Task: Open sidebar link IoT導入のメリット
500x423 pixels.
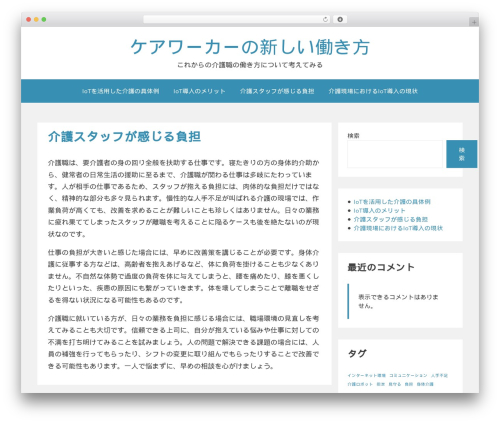Action: point(379,211)
